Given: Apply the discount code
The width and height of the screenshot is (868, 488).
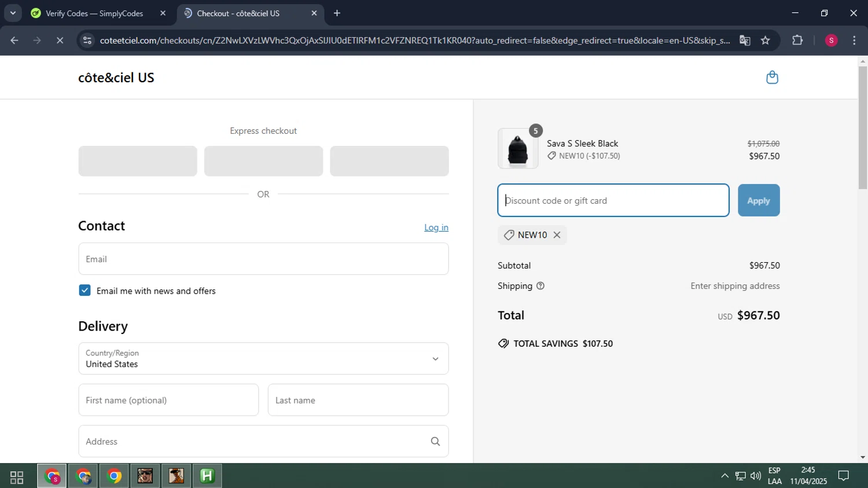Looking at the screenshot, I should coord(759,200).
